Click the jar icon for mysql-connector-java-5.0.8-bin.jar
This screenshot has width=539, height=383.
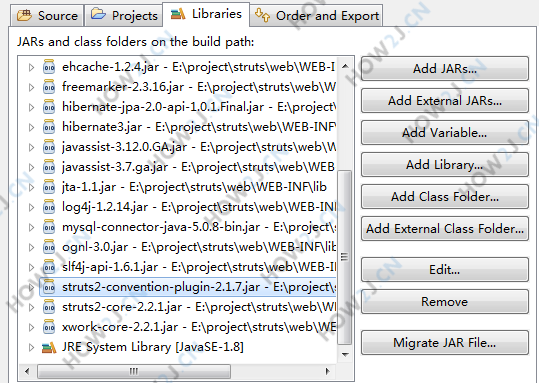pos(49,227)
